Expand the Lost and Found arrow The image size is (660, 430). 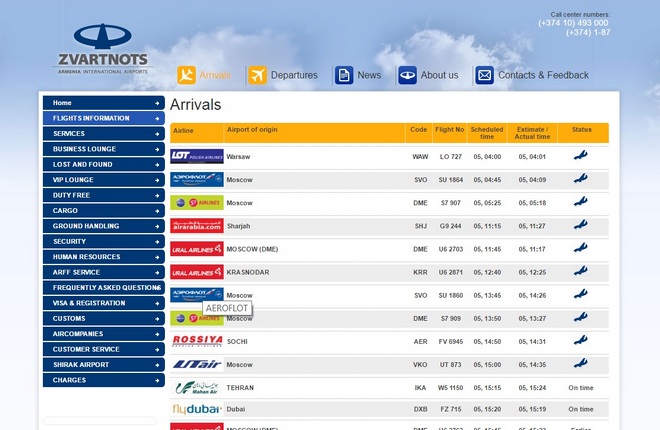157,165
